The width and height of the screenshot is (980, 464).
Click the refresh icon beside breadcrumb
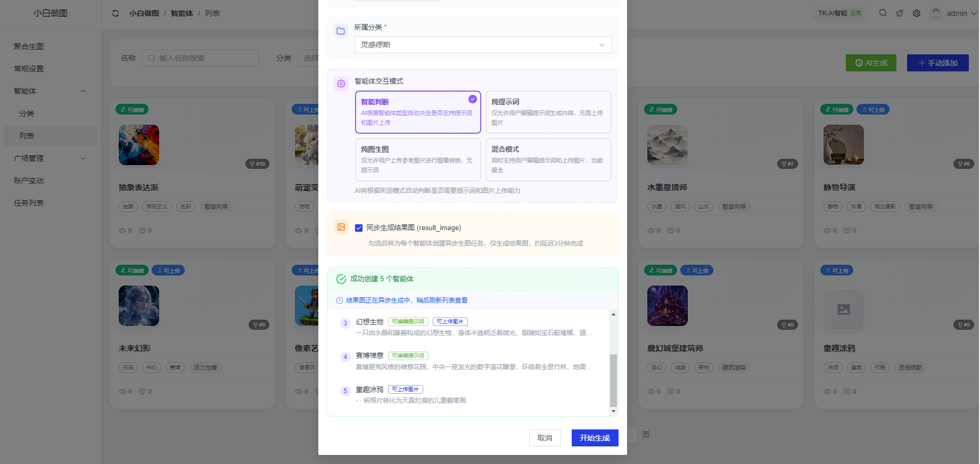click(x=116, y=13)
